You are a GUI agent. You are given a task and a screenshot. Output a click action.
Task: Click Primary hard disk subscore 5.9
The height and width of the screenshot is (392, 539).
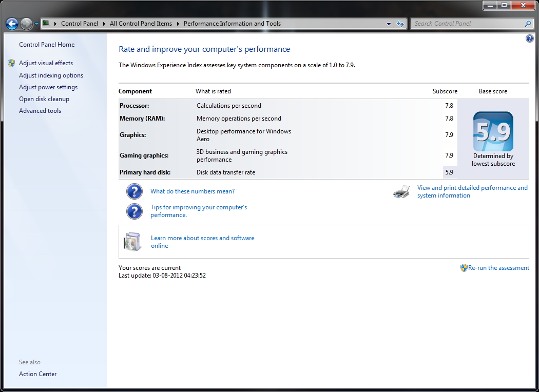click(449, 172)
